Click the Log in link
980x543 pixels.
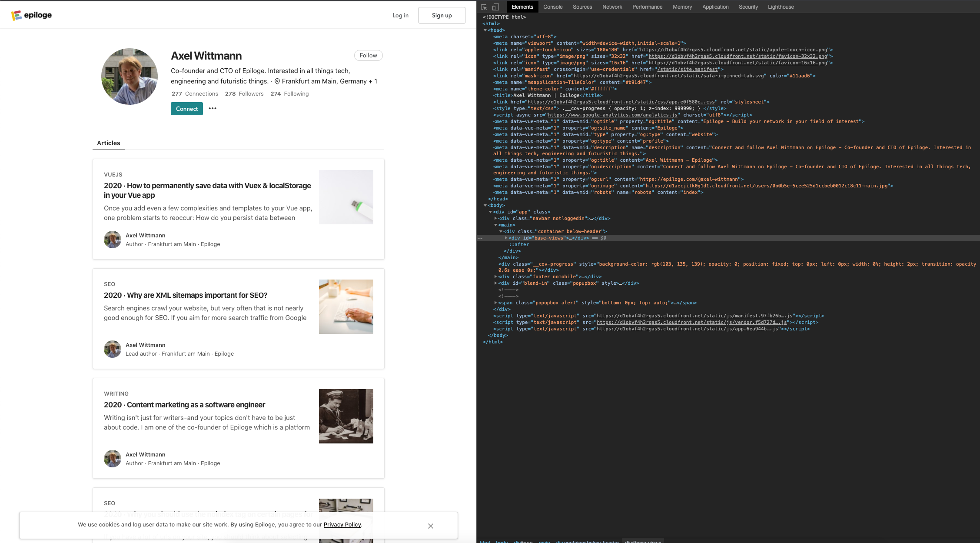click(x=400, y=15)
